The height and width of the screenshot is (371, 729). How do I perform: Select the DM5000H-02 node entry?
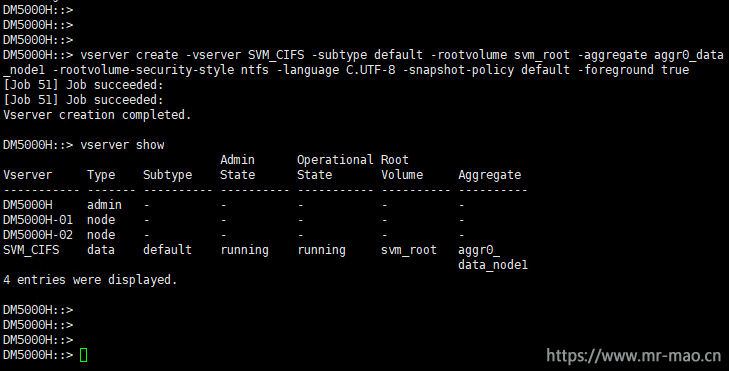click(x=38, y=235)
